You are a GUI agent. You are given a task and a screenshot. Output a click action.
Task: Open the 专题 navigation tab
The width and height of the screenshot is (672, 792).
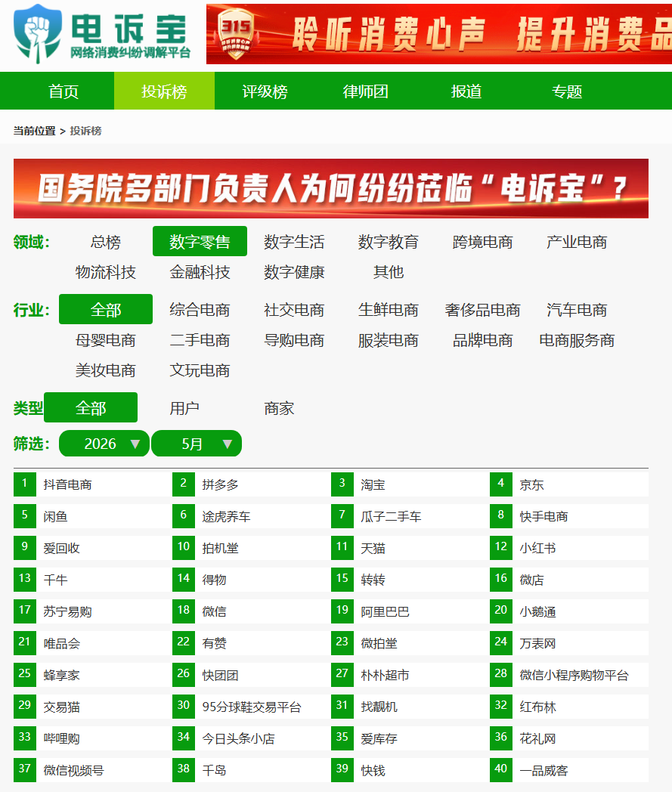(x=566, y=91)
